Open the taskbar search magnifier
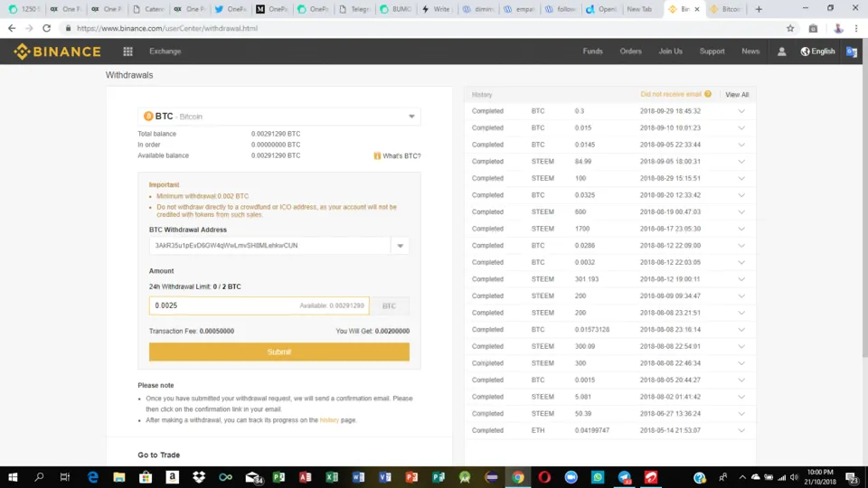Viewport: 868px width, 488px height. click(39, 477)
